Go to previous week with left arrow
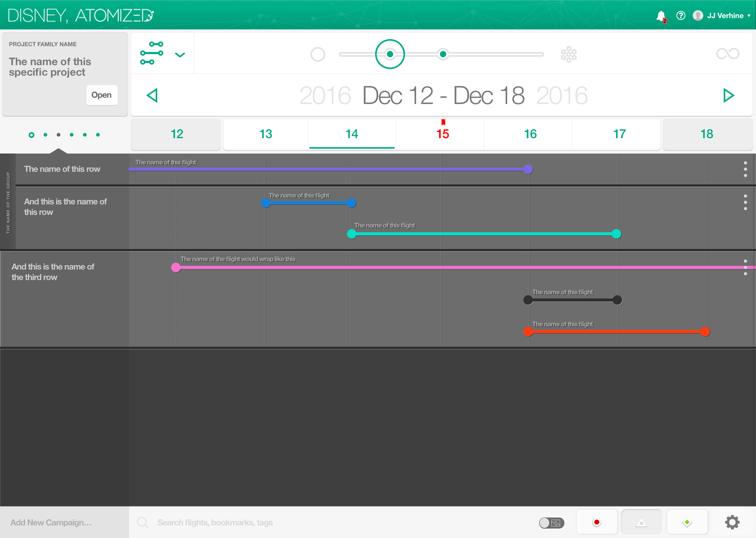This screenshot has width=756, height=538. tap(152, 95)
